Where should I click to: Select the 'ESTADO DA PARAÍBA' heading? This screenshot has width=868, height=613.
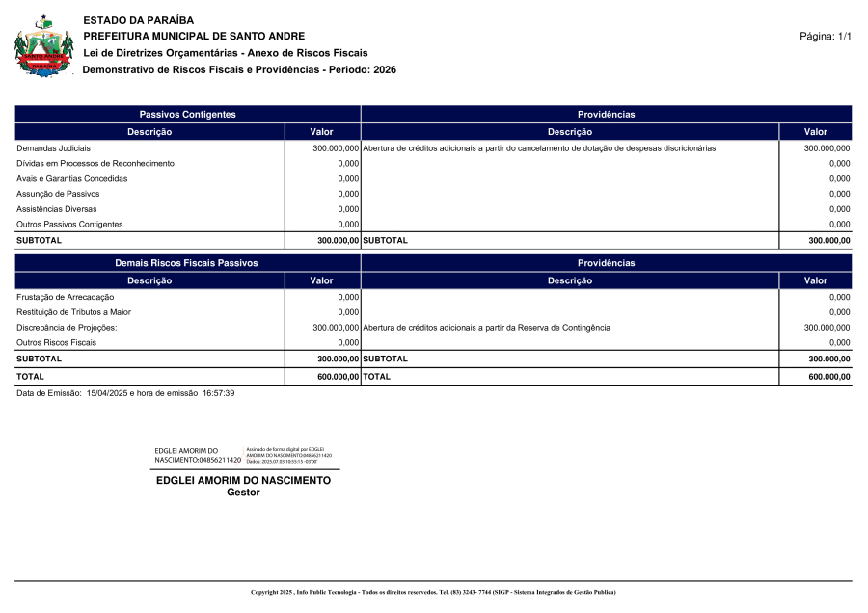tap(139, 20)
